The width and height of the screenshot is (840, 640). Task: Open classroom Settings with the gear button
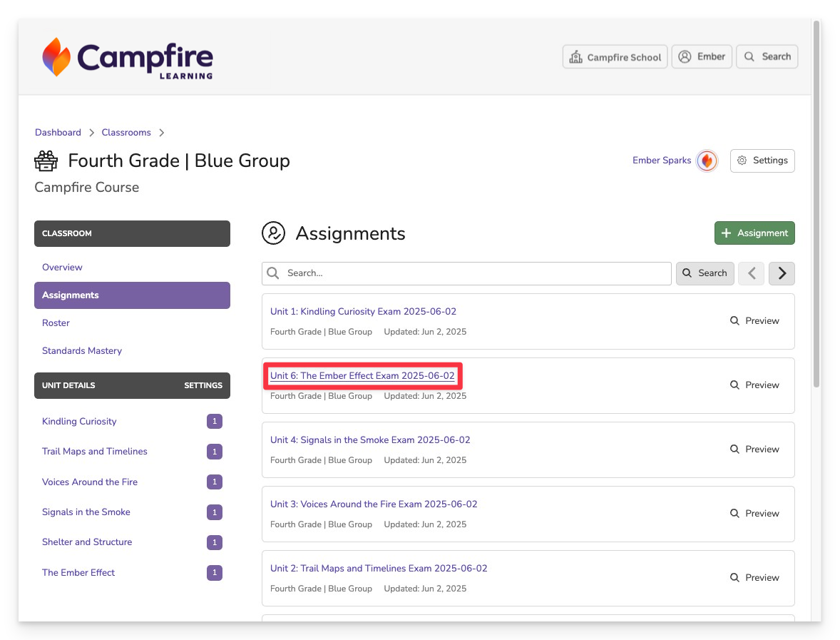pyautogui.click(x=762, y=161)
